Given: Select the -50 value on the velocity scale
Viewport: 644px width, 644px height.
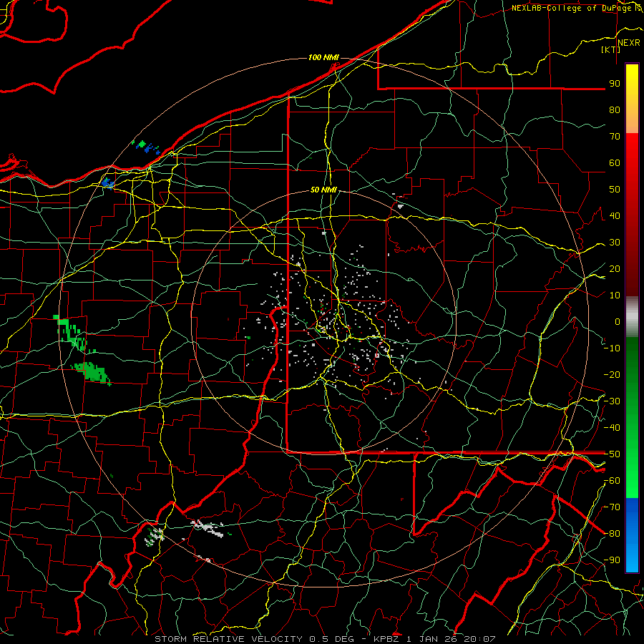Looking at the screenshot, I should [612, 454].
